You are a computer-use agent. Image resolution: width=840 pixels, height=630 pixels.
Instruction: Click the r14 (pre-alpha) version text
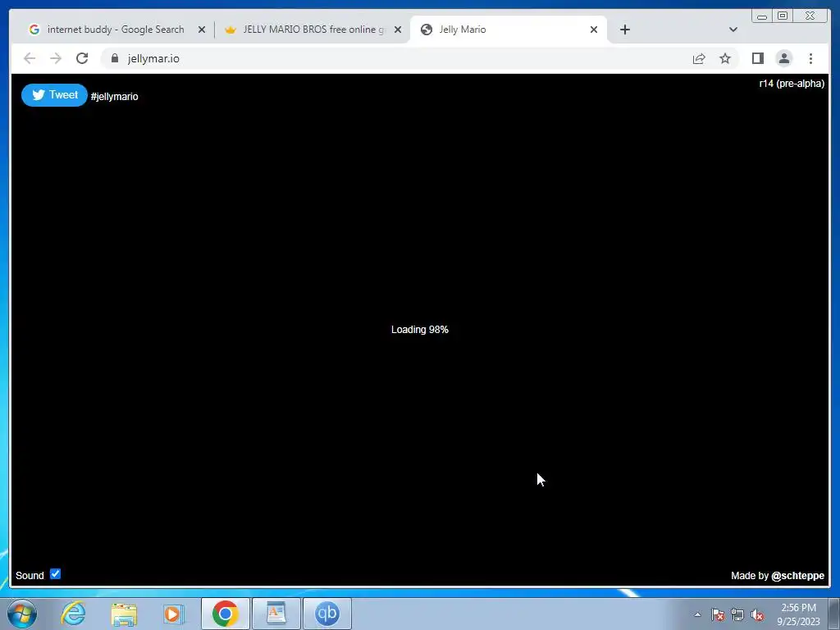coord(792,84)
